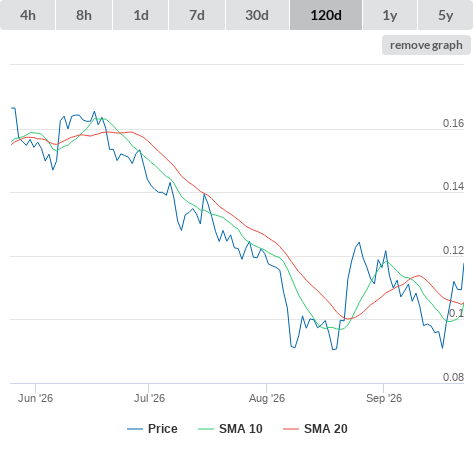Switch chart to 1y range
474x455 pixels.
[390, 15]
